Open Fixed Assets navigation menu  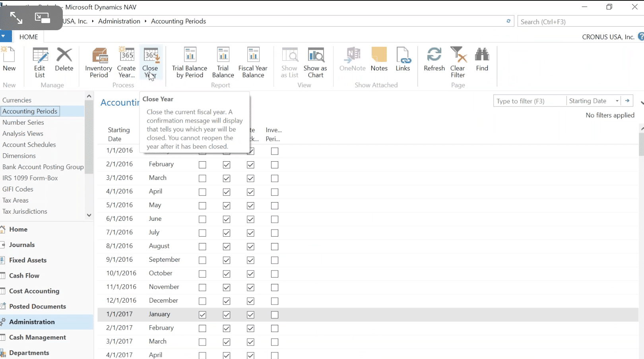pos(28,260)
